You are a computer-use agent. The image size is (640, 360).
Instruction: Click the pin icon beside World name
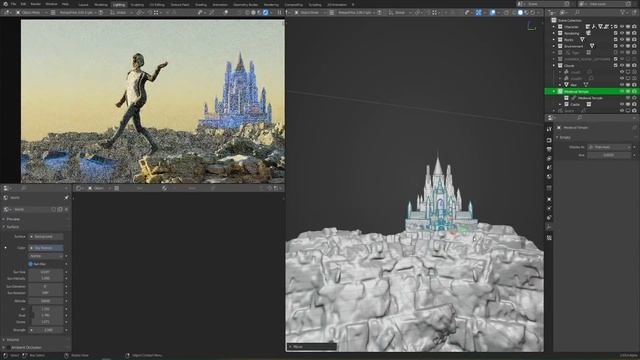(67, 198)
